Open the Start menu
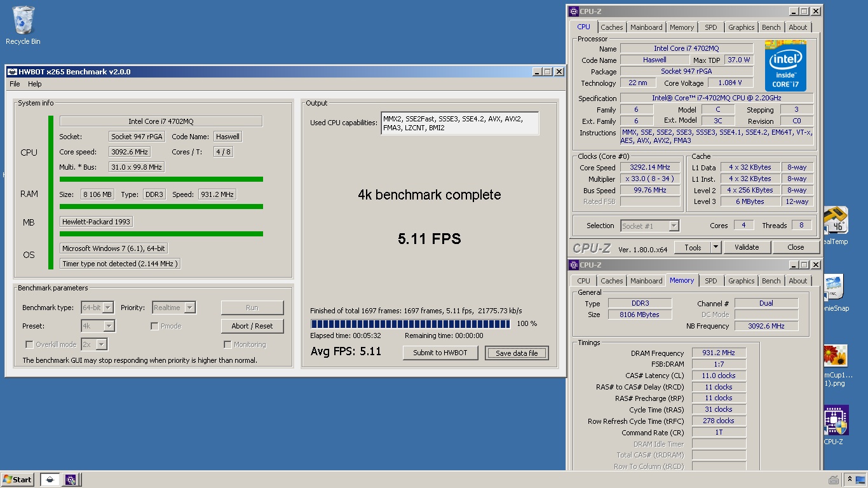Screen dimensions: 868x488 [x=18, y=480]
